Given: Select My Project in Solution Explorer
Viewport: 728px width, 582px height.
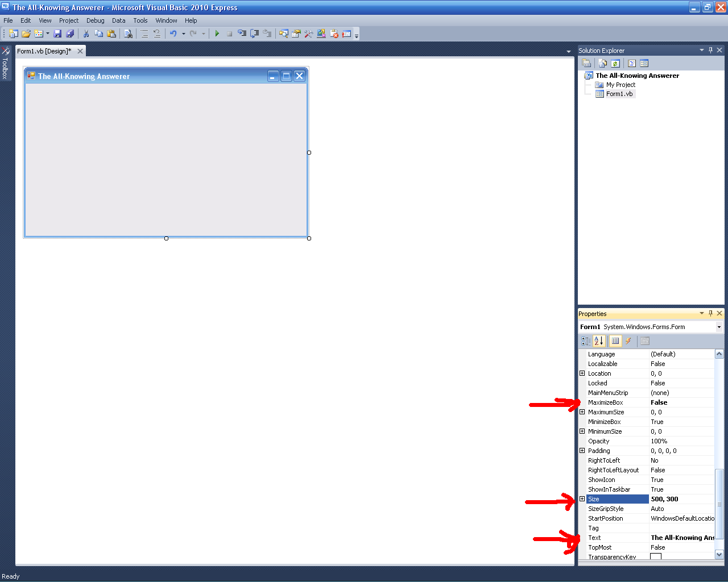Looking at the screenshot, I should (x=620, y=85).
